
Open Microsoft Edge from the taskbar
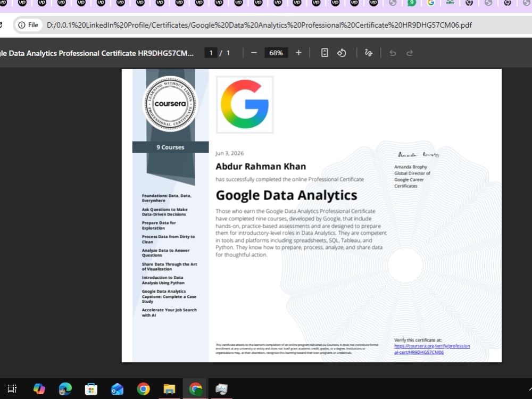[x=65, y=389]
